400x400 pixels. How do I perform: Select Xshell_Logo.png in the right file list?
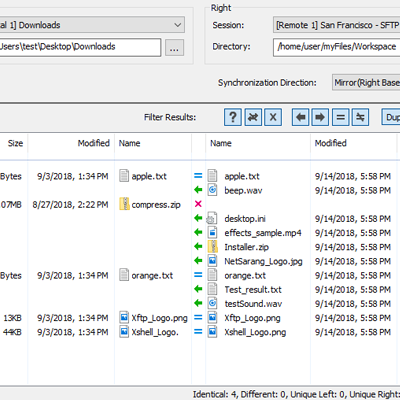click(255, 332)
